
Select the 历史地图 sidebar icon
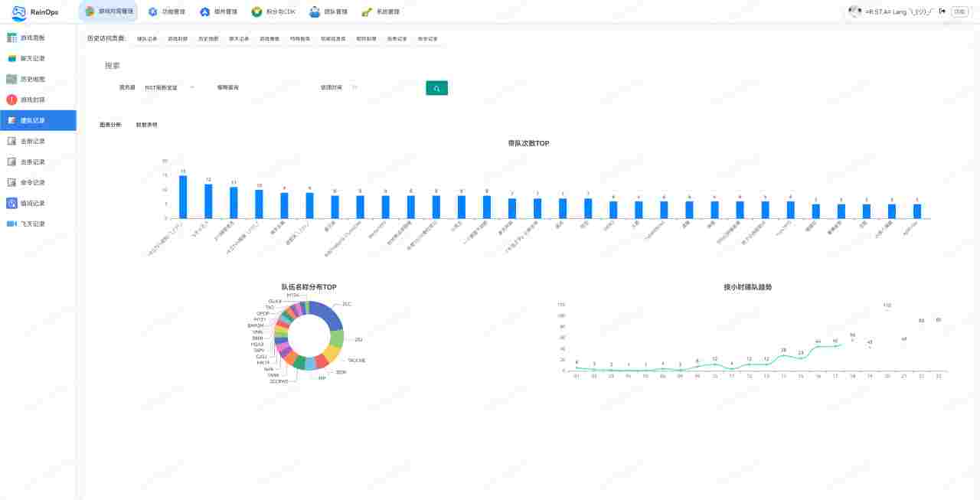point(12,79)
